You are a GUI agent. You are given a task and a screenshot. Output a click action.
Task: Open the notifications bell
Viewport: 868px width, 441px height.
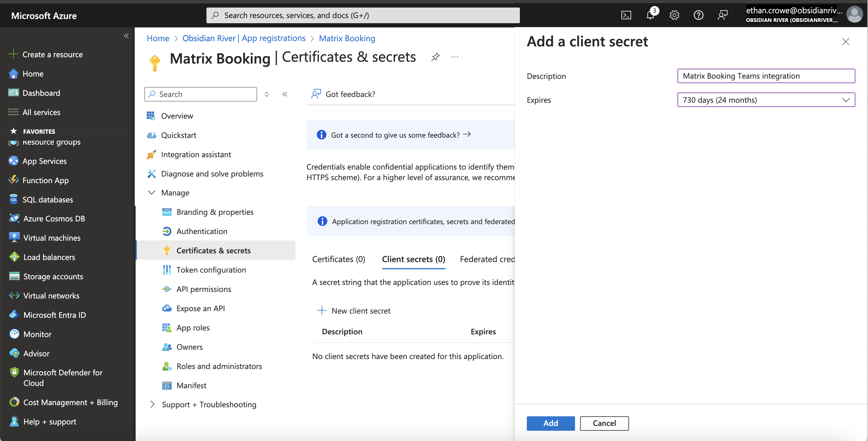pyautogui.click(x=650, y=15)
